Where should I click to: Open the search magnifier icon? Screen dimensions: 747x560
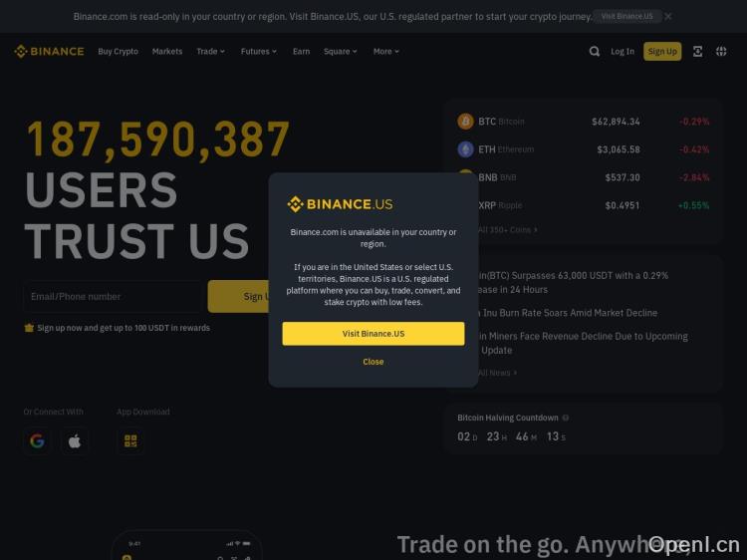(x=594, y=51)
